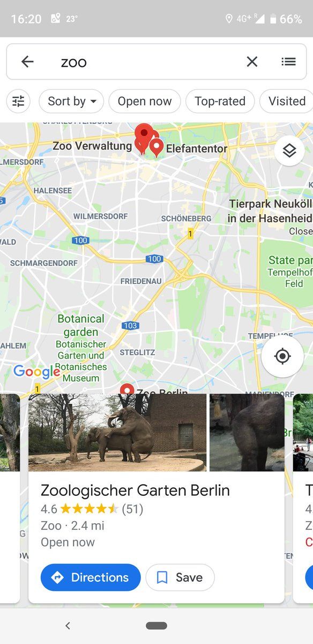The width and height of the screenshot is (313, 644).
Task: Select the Elefantentor red map pin
Action: point(156,147)
